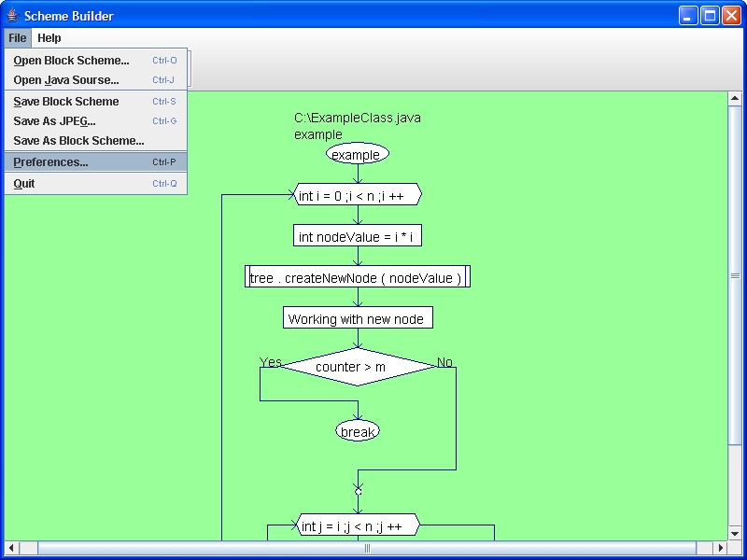Click the 'break' oval node

358,431
